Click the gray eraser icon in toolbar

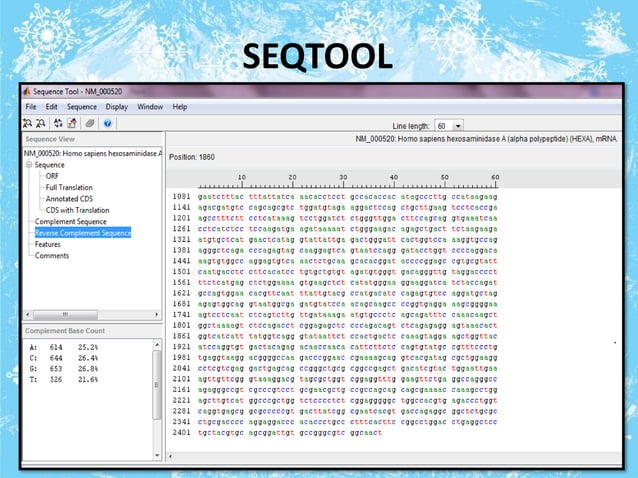coord(90,123)
